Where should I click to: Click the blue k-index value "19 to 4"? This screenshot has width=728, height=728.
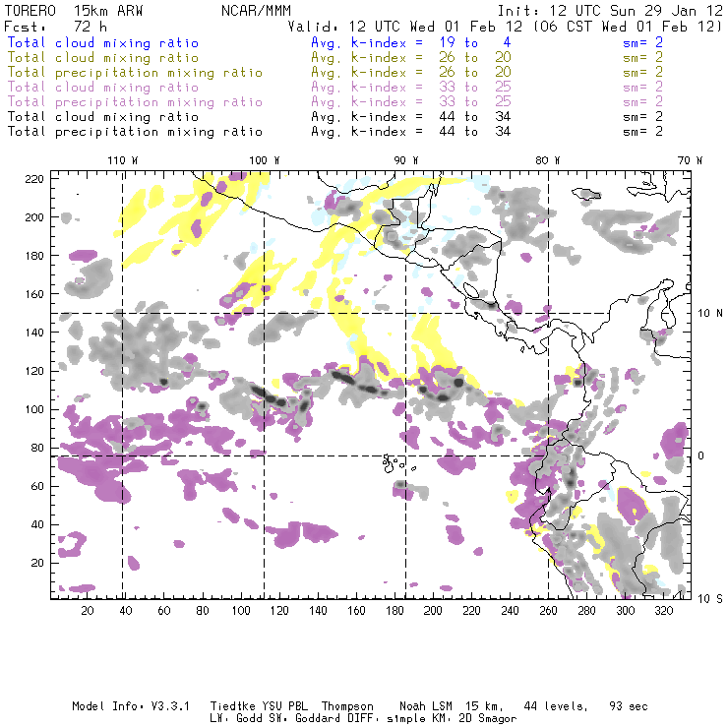click(475, 42)
